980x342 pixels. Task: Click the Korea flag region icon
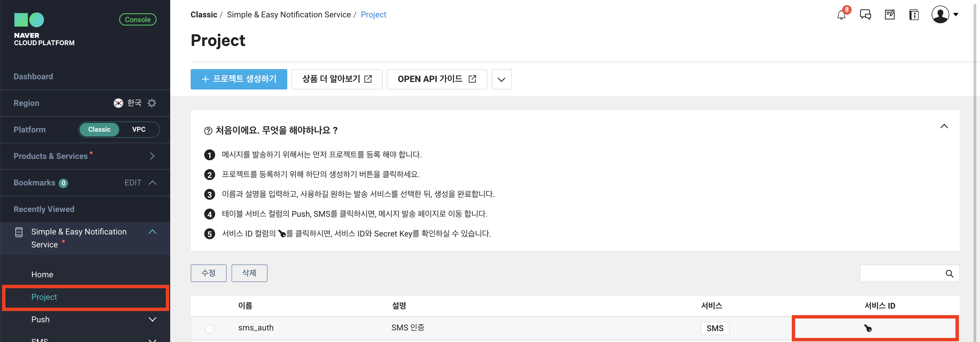coord(118,103)
